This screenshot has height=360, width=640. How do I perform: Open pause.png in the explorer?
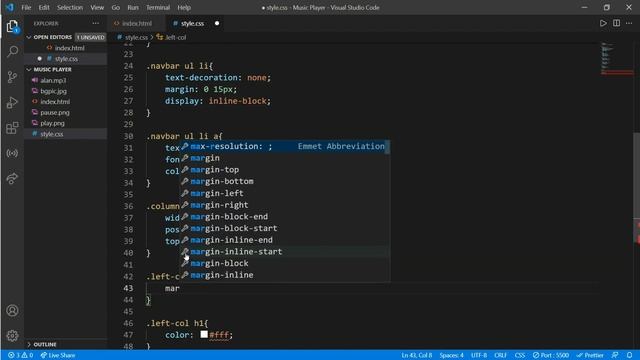(x=55, y=112)
